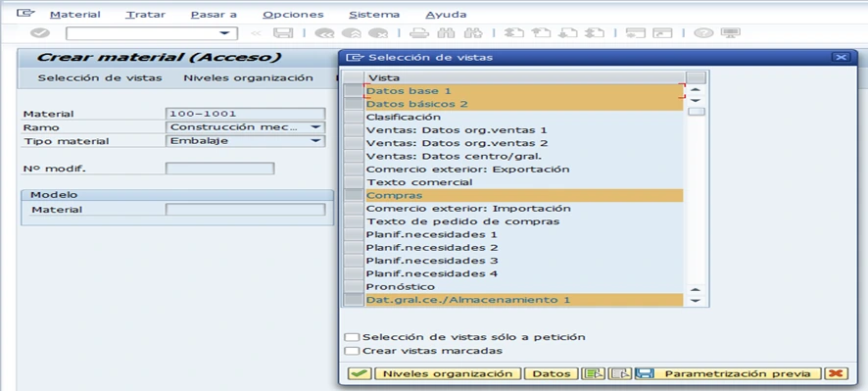Screen dimensions: 868x391
Task: Click the green Enter checkmark in toolbar
Action: [39, 33]
